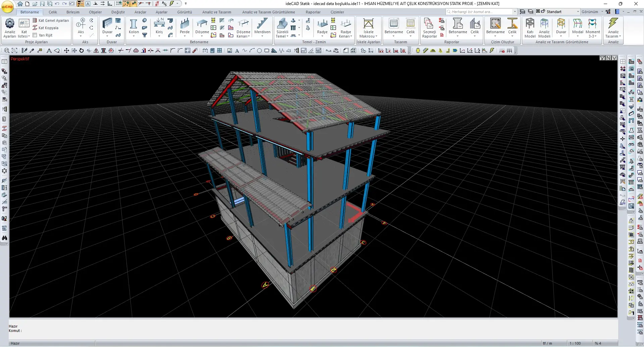
Task: Select the Kolon (column) tool
Action: point(134,26)
